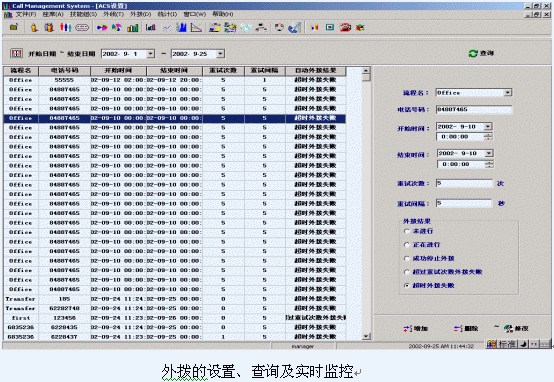
Task: Select the 未进行 radio button
Action: (x=407, y=231)
